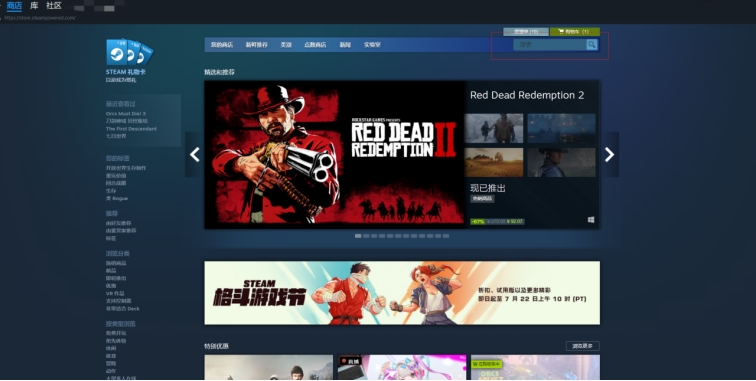This screenshot has height=381, width=756.
Task: Open Orcs Must Die! 3 from recently viewed
Action: point(126,114)
